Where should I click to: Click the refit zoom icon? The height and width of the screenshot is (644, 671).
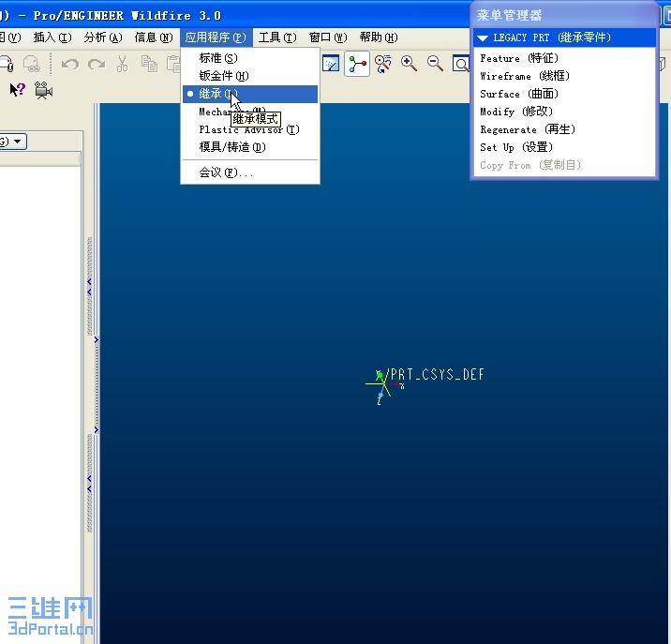click(x=461, y=64)
